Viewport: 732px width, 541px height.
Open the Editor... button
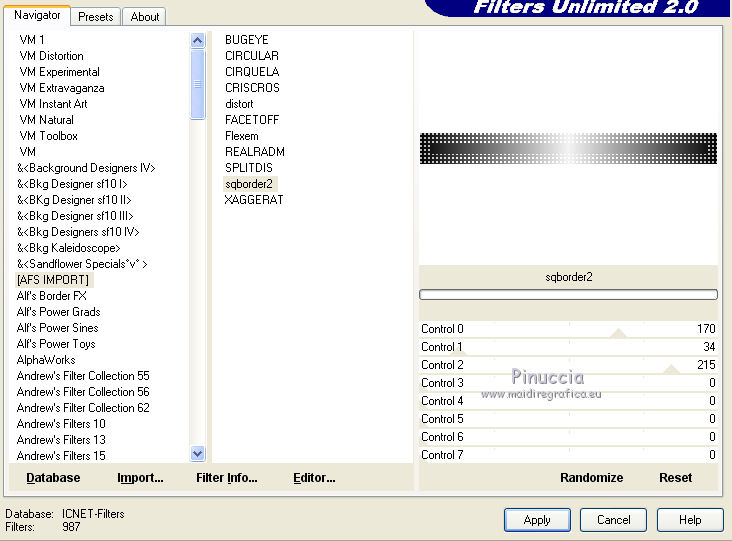tap(314, 478)
